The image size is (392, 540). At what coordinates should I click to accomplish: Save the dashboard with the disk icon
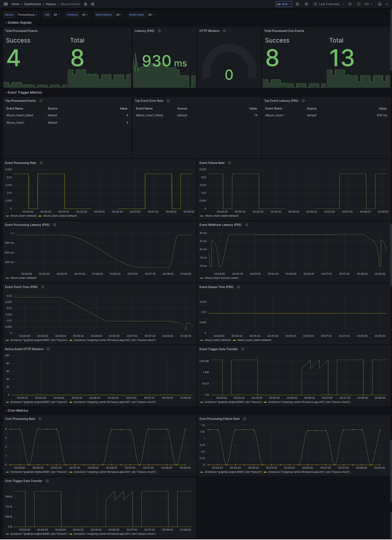tap(297, 4)
